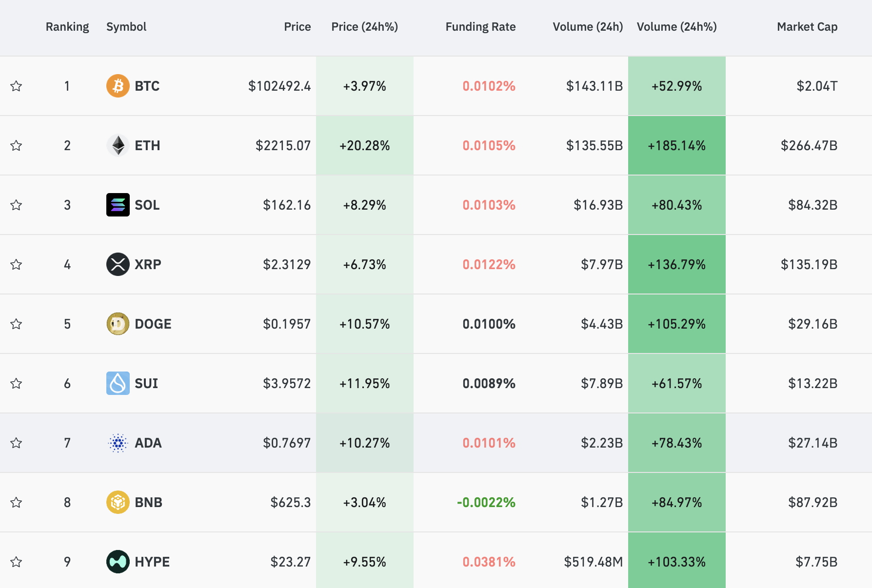Sort by Funding Rate column header
The width and height of the screenshot is (872, 588).
[x=480, y=27]
